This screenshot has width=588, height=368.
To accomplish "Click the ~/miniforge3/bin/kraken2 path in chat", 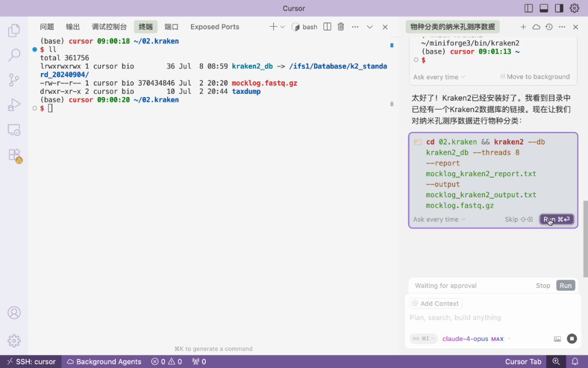I will pos(470,43).
